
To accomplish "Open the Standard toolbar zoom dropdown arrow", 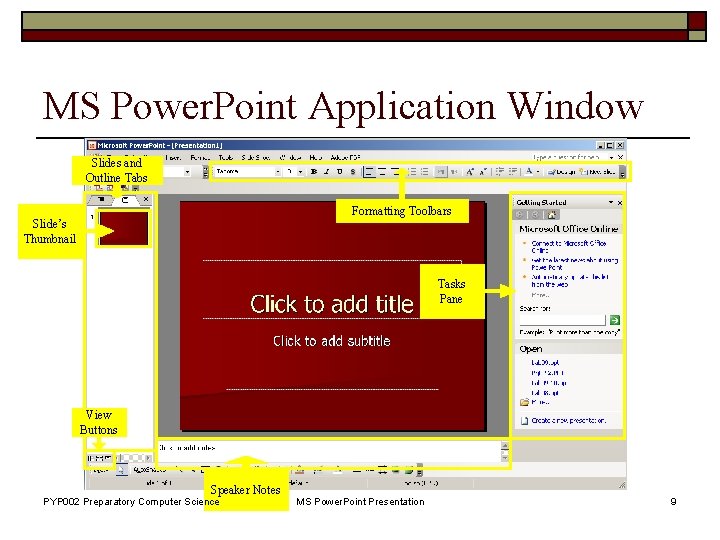I will pyautogui.click(x=187, y=172).
